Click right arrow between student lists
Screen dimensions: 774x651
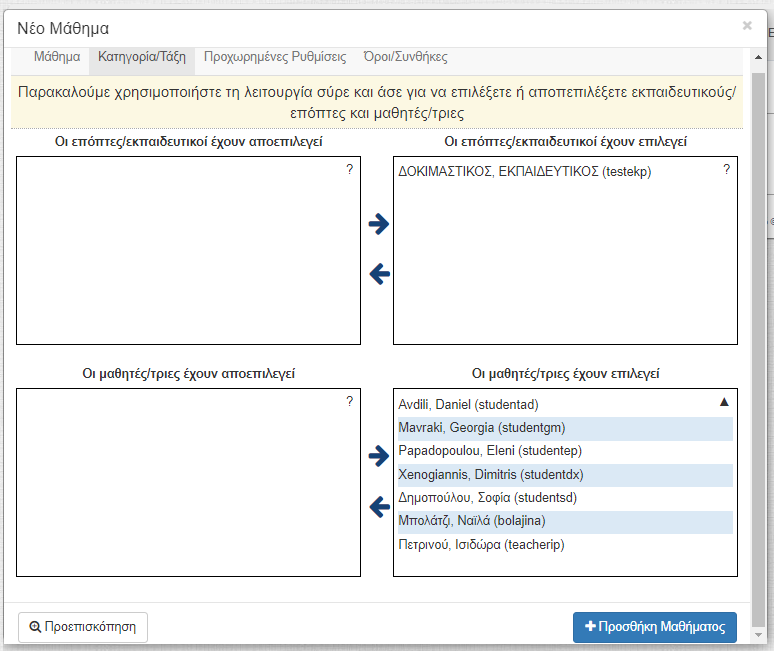pyautogui.click(x=379, y=456)
